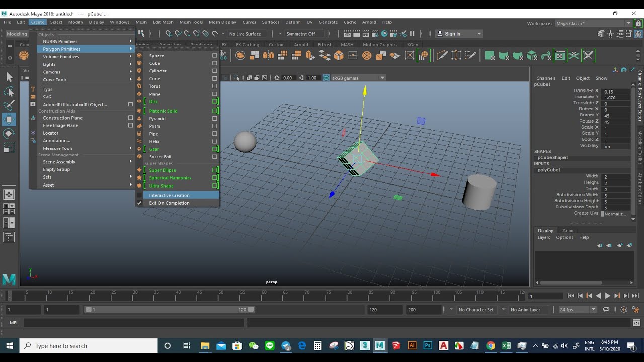Click the Translate X value field
The width and height of the screenshot is (644, 362).
616,92
